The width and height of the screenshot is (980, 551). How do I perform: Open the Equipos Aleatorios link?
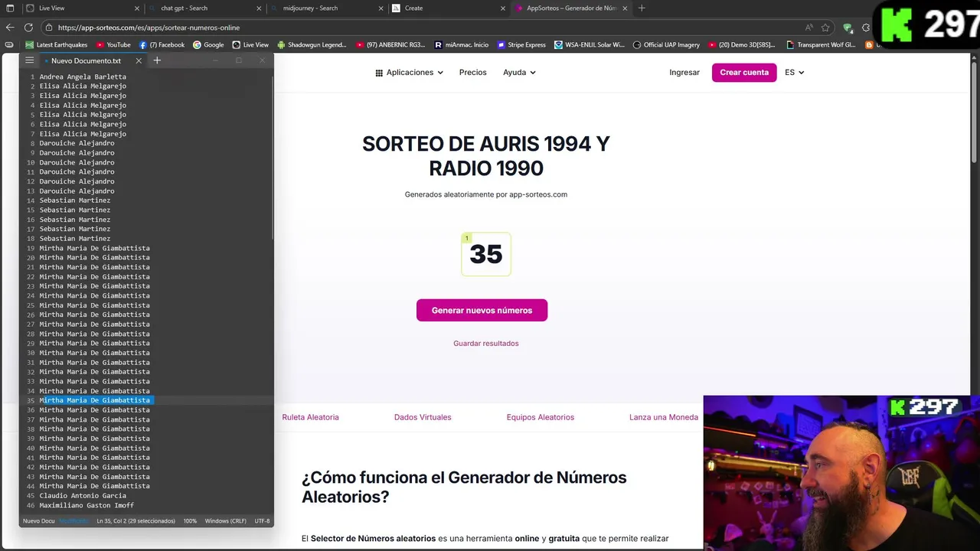pos(541,417)
